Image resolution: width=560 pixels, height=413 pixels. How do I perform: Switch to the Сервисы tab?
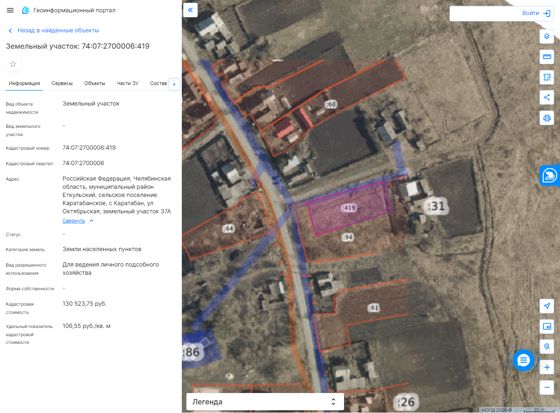[62, 83]
